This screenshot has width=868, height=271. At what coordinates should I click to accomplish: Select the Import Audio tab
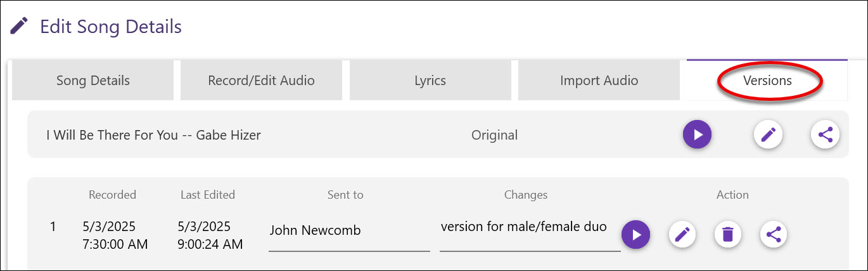point(599,81)
